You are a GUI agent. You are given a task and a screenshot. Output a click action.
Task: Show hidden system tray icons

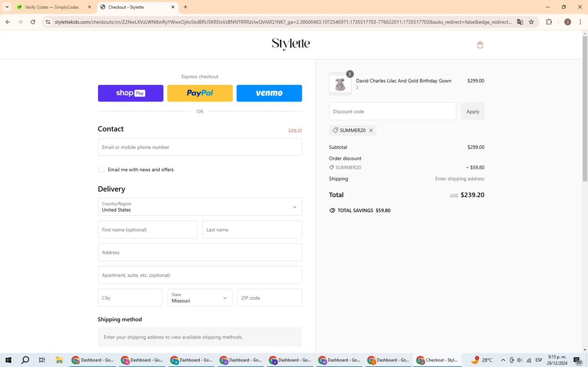(x=503, y=360)
